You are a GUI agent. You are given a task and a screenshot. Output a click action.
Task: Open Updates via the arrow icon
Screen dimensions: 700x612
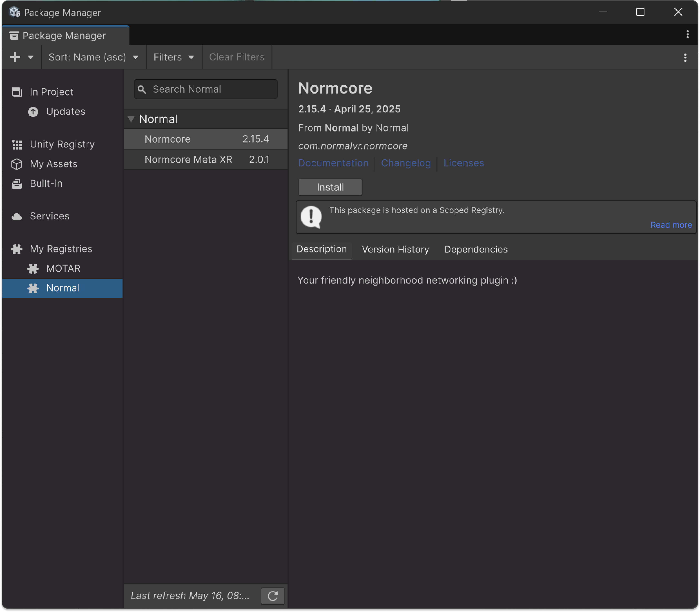33,112
